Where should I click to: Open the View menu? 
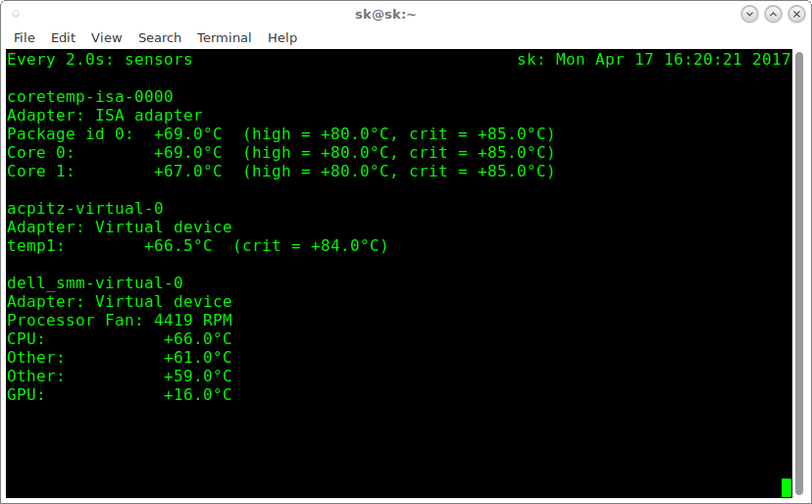click(x=106, y=38)
